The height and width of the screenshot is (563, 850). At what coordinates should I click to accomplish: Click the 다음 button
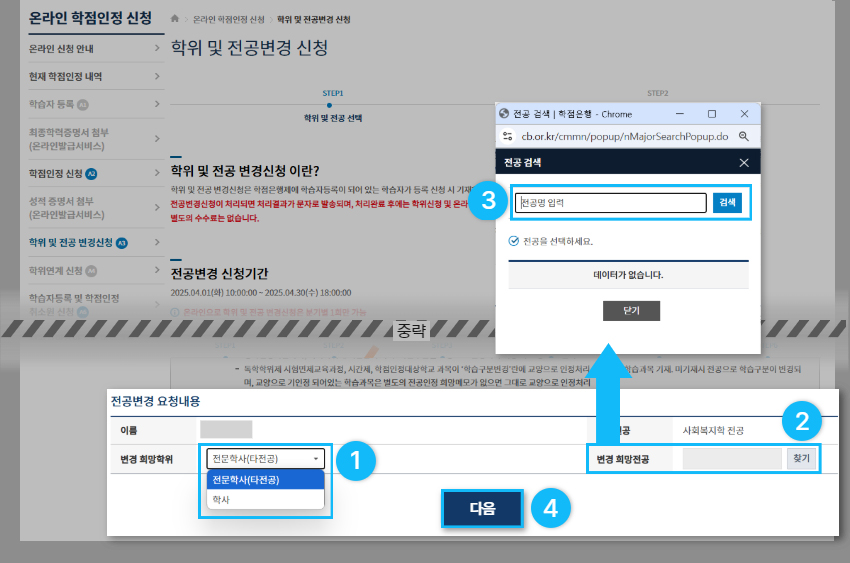482,508
